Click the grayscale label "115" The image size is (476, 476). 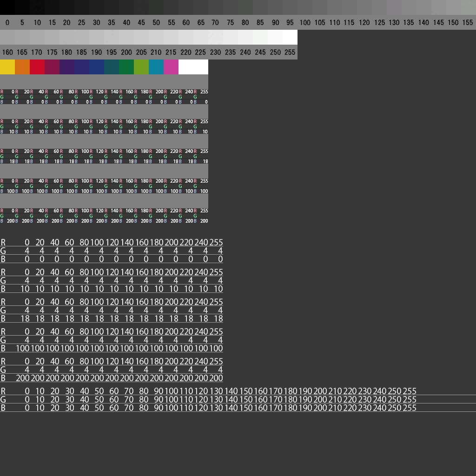(x=349, y=22)
